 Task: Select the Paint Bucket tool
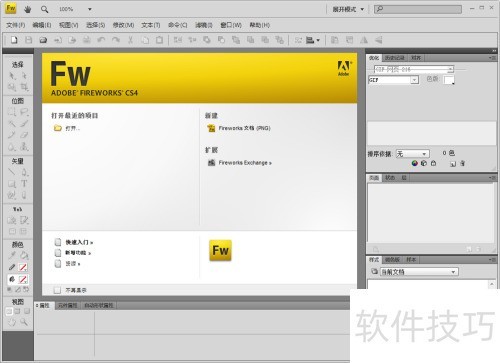coord(24,255)
